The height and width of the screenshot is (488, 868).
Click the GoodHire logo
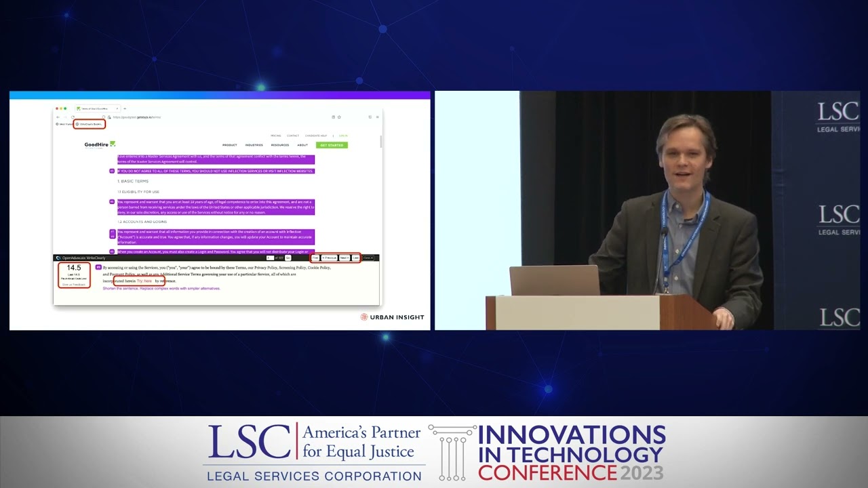(100, 144)
